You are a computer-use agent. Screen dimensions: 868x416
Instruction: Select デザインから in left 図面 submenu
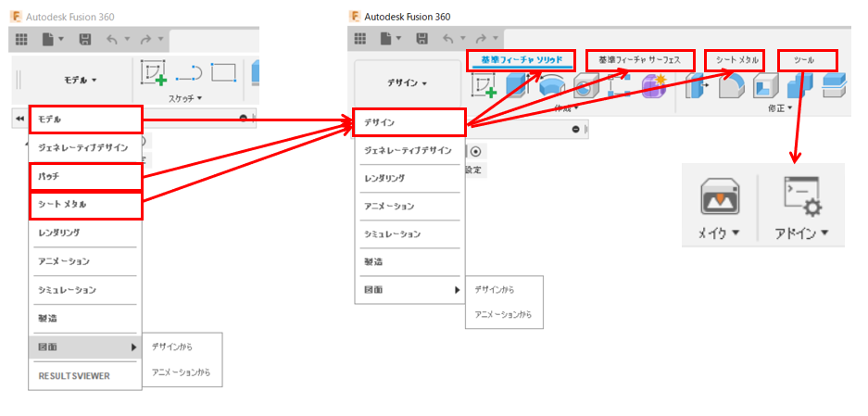(x=182, y=347)
